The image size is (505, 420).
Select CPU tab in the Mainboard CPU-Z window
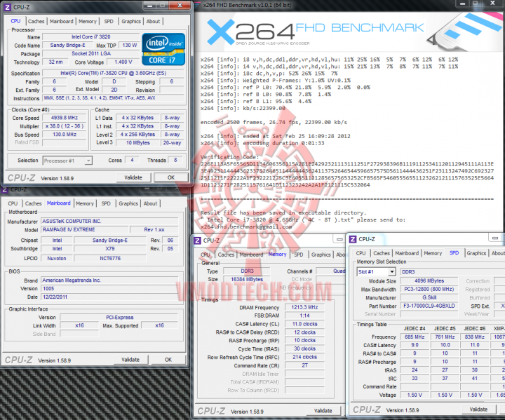(13, 203)
